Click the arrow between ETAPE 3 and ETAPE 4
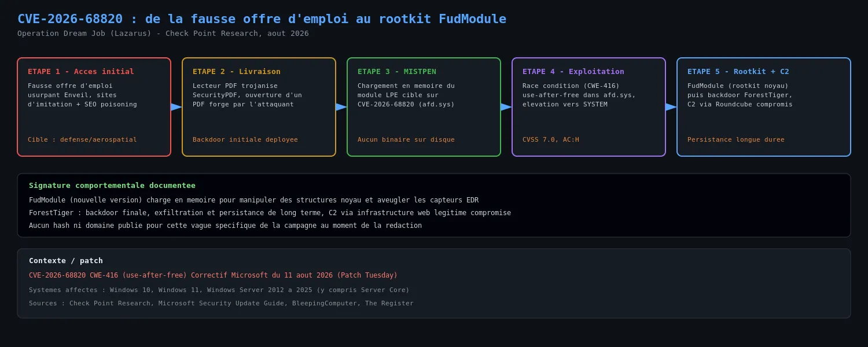The image size is (868, 347). 506,107
